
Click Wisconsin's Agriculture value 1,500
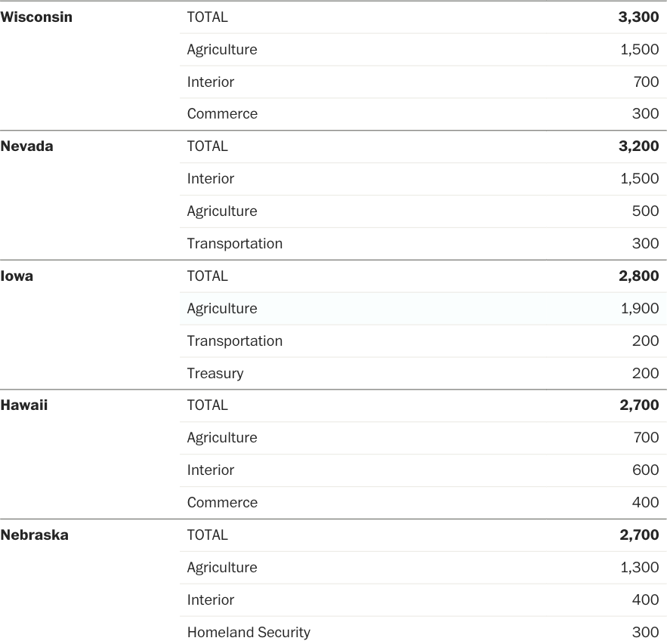click(x=640, y=50)
